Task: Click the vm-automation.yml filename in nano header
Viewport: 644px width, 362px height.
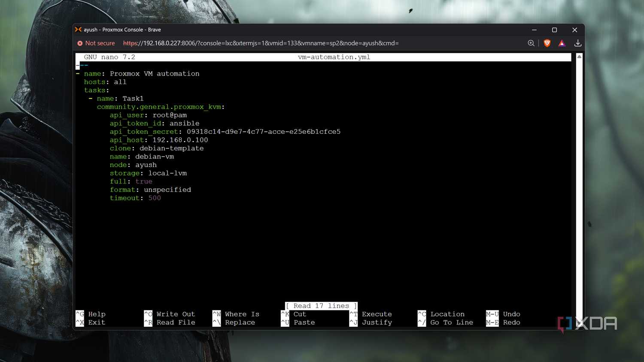Action: tap(334, 57)
